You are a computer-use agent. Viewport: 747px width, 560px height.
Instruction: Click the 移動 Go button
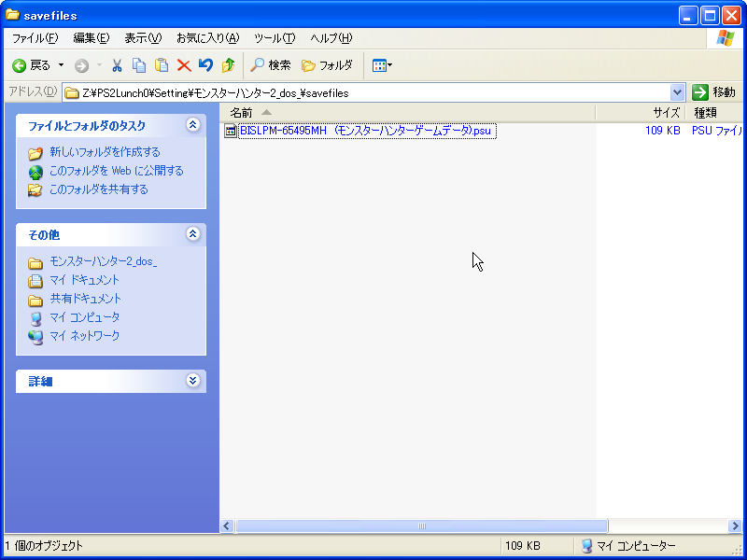(x=714, y=92)
